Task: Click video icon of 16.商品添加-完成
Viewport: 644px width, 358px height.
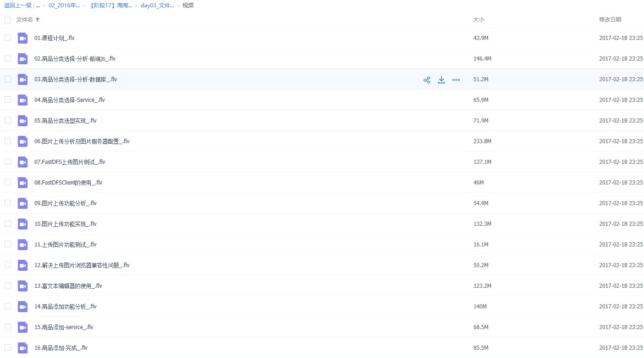Action: 23,348
